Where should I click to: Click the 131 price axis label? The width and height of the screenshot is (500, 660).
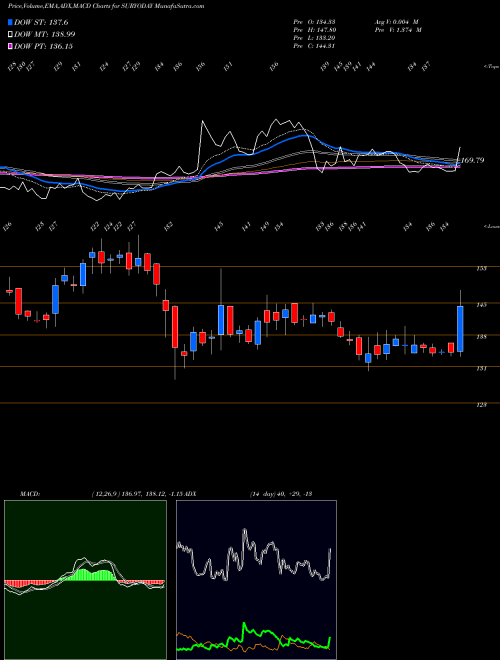pos(482,368)
